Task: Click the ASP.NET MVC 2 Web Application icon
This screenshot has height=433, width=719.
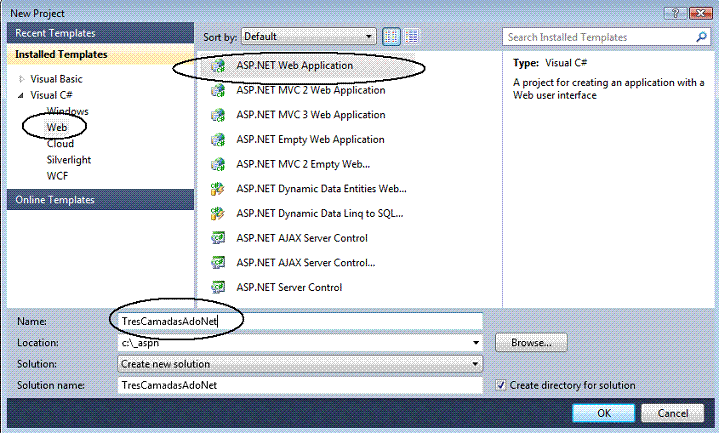Action: [218, 90]
